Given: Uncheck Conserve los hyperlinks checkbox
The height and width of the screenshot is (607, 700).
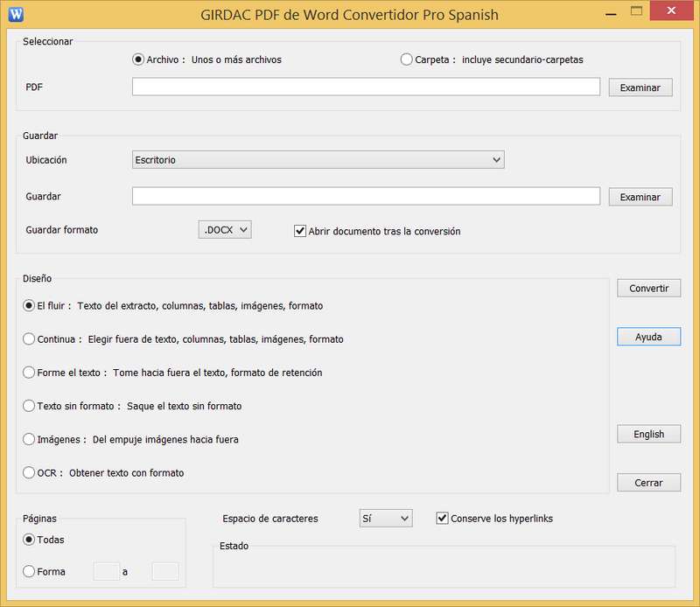Looking at the screenshot, I should pyautogui.click(x=442, y=519).
